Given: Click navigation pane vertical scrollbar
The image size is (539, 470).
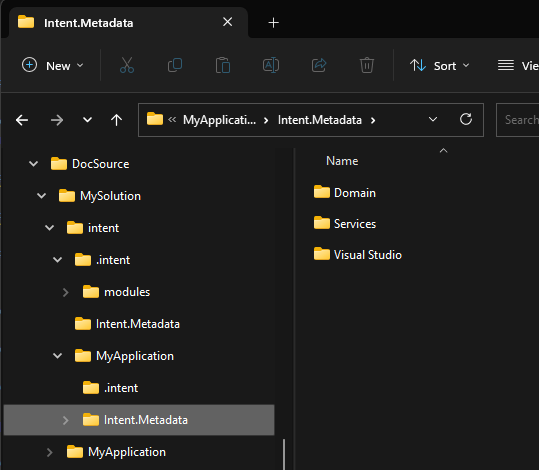Looking at the screenshot, I should tap(284, 454).
